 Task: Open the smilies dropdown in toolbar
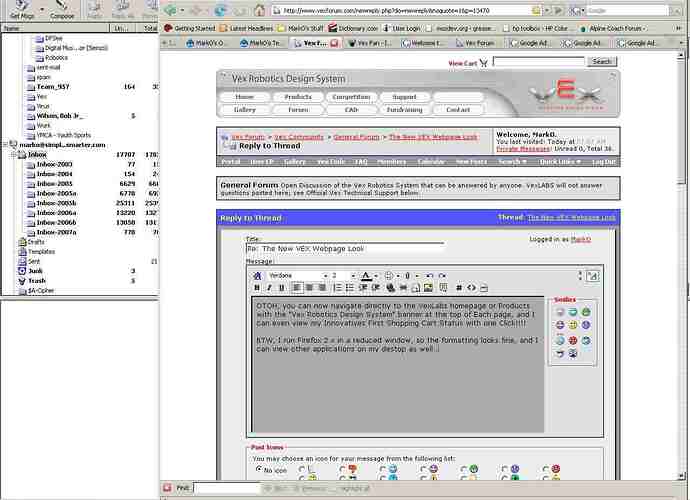(398, 276)
